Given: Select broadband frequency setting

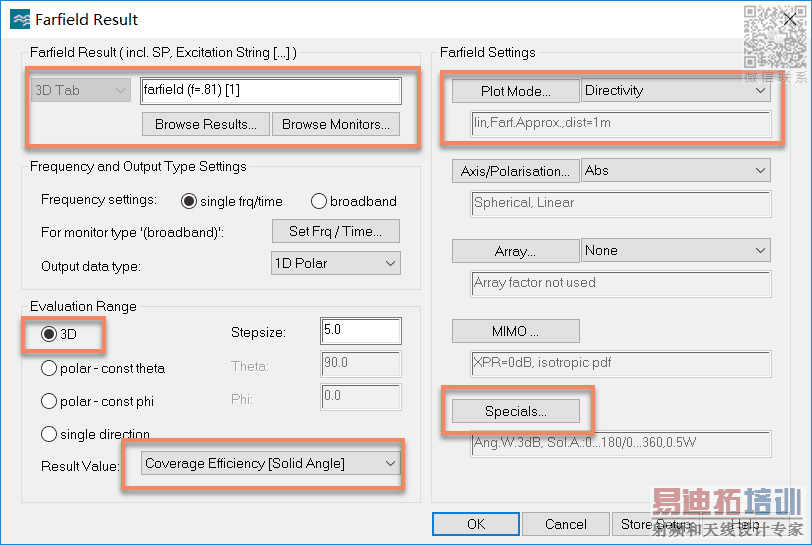Looking at the screenshot, I should (x=354, y=201).
